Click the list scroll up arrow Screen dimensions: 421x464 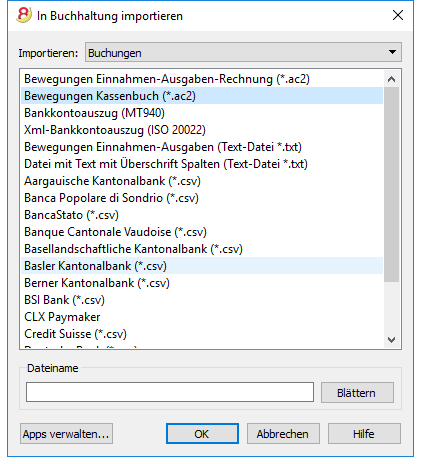point(391,79)
